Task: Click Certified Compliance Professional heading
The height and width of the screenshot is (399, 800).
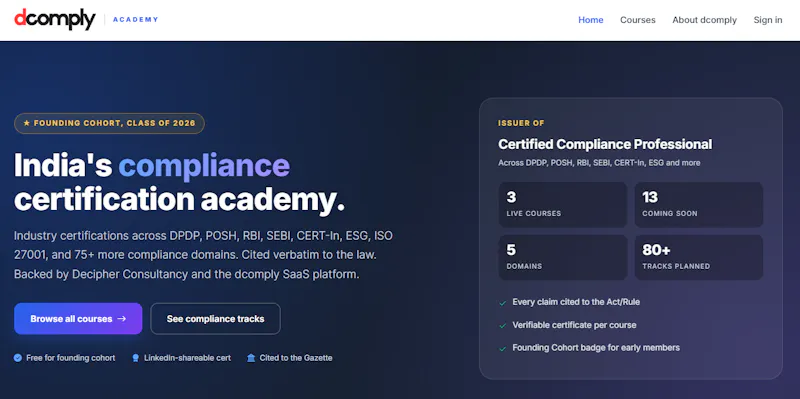Action: pos(605,144)
